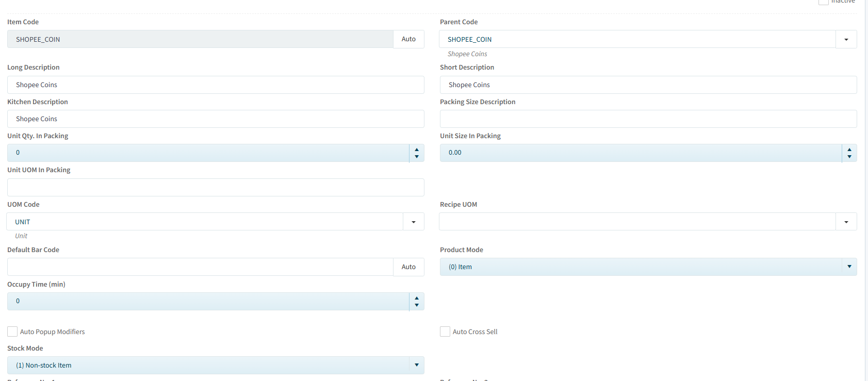Click the "Unit UOM In Packing" label
The width and height of the screenshot is (868, 381).
[x=39, y=170]
